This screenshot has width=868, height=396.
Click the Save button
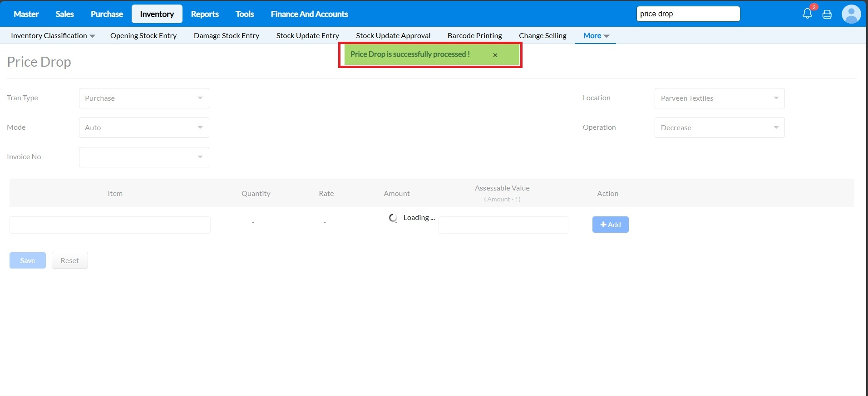point(28,260)
